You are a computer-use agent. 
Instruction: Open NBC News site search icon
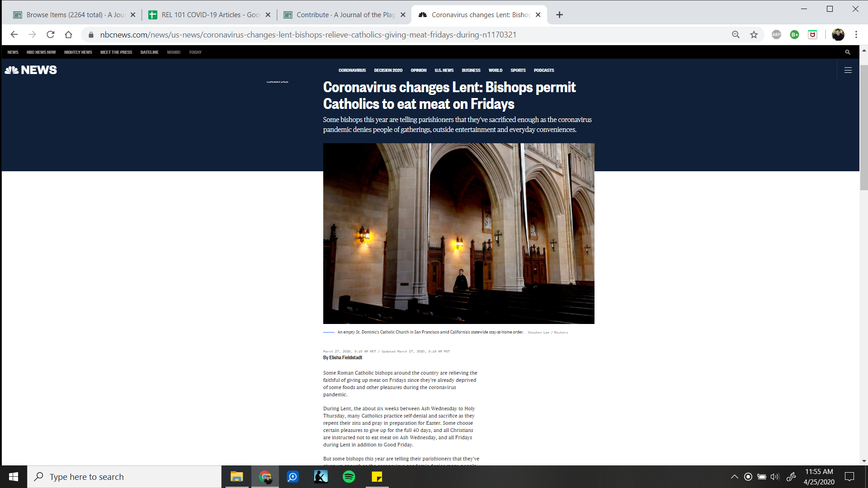pyautogui.click(x=848, y=52)
